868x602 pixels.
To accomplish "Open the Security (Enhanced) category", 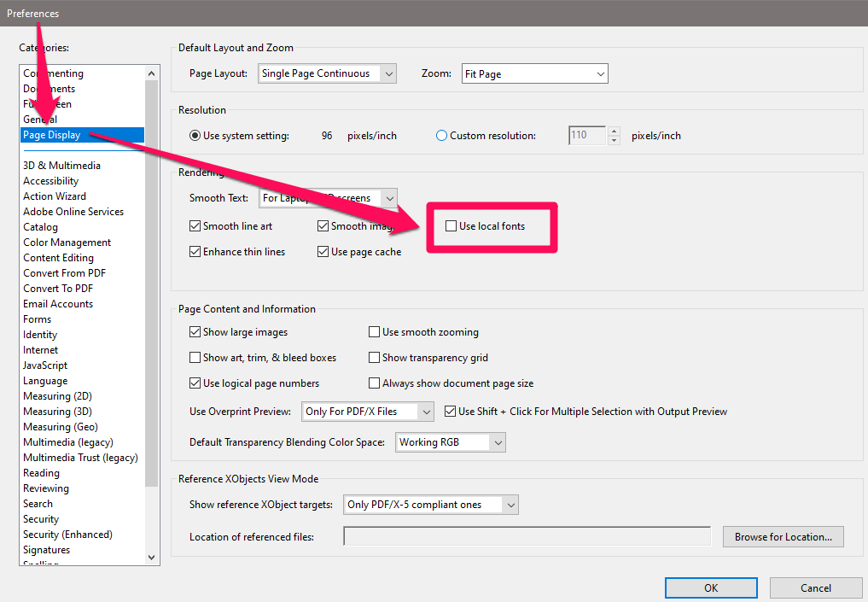I will [x=67, y=534].
